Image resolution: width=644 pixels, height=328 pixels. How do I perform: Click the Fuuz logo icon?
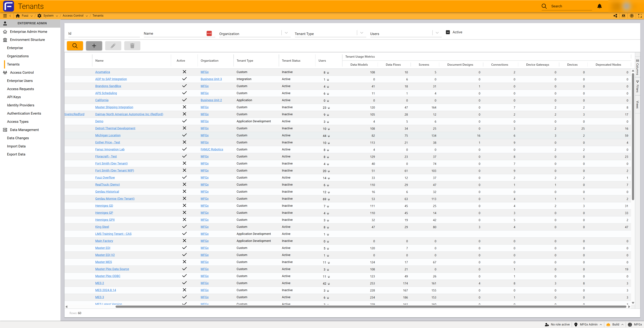coord(9,6)
